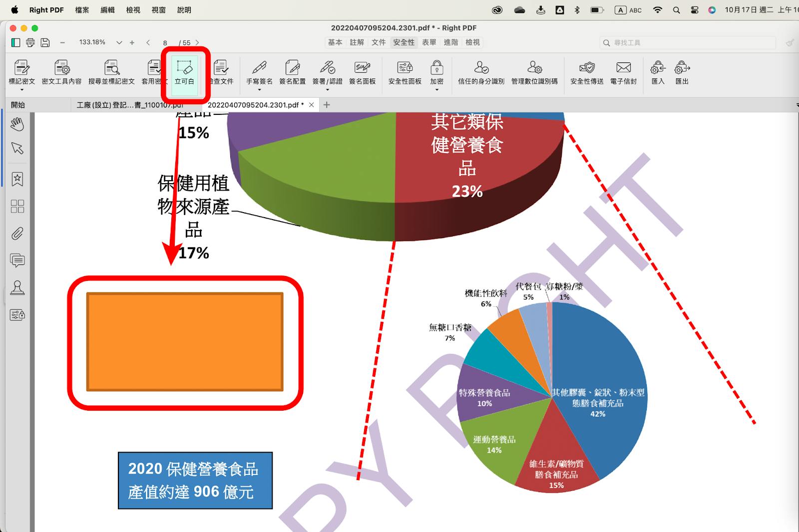
Task: Zoom out with the minus button
Action: click(62, 43)
